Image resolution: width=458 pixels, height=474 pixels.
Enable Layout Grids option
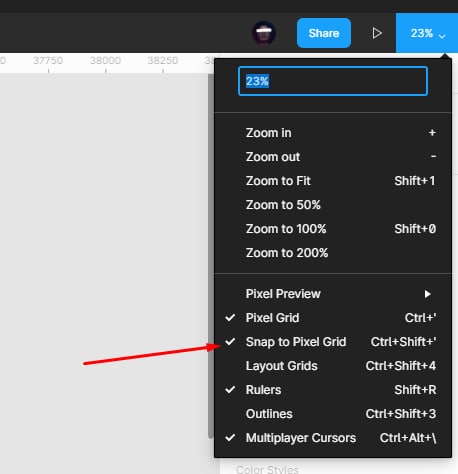[x=333, y=366]
